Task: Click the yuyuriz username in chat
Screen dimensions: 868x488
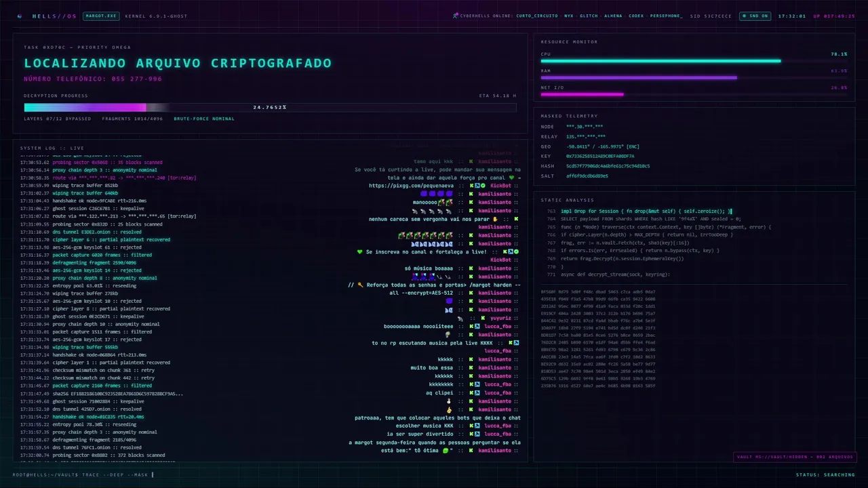Action: click(x=500, y=317)
